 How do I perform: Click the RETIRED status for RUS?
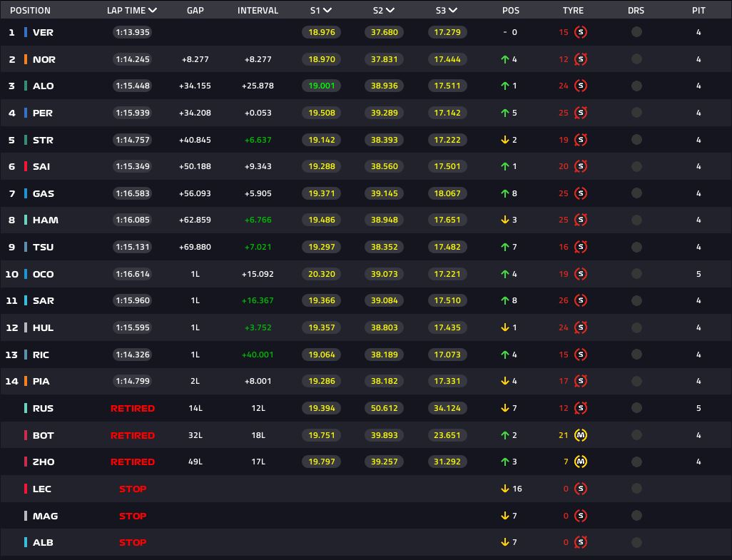click(x=133, y=408)
